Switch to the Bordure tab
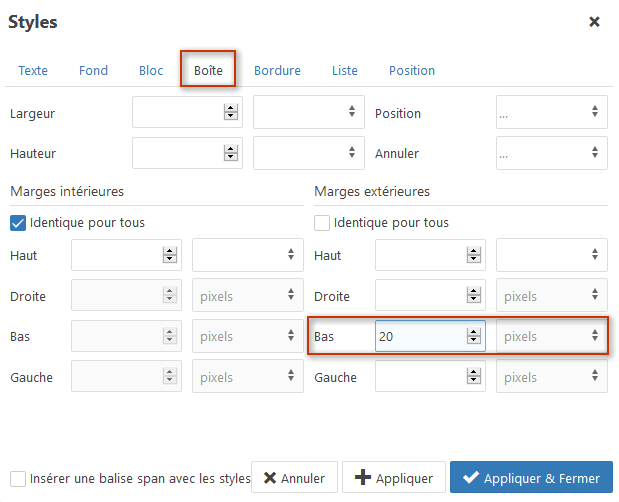The image size is (619, 502). [x=278, y=71]
